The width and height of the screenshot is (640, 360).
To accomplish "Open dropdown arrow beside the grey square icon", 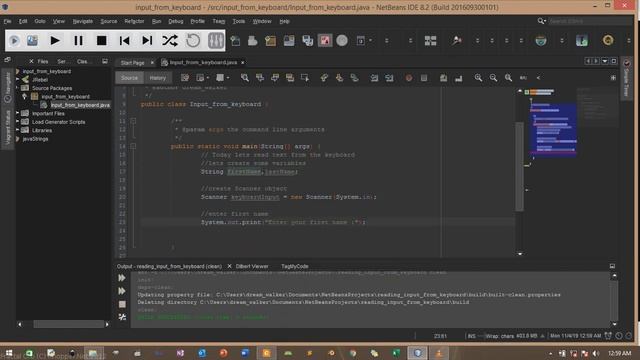I will click(228, 78).
